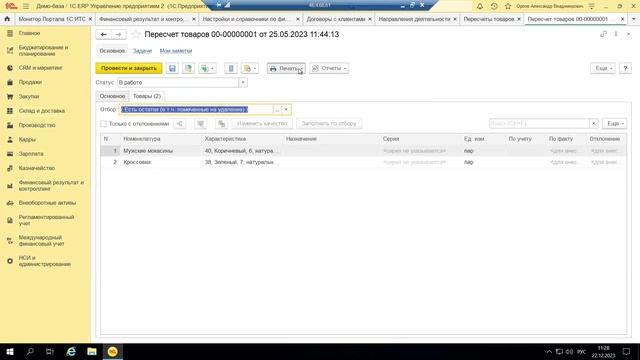The image size is (640, 360).
Task: Switch to Монитор Портала 1С ИТС tab
Action: [52, 19]
